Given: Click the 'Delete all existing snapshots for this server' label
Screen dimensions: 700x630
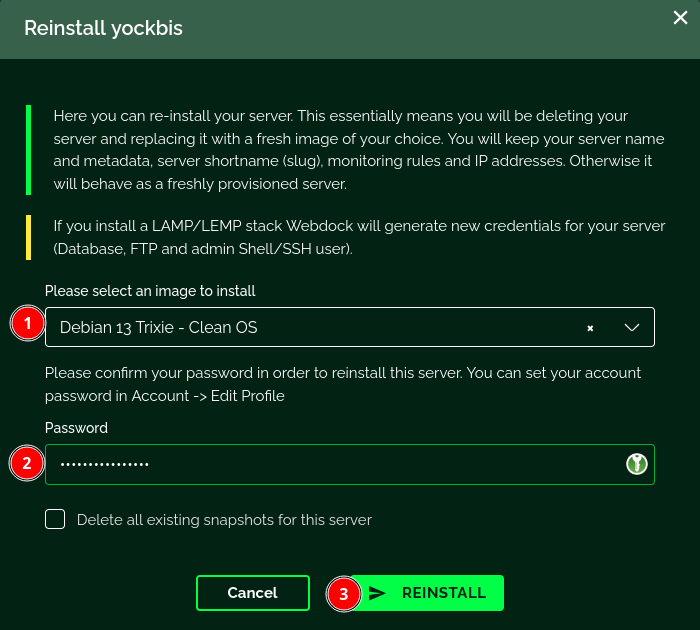Looking at the screenshot, I should tap(224, 520).
